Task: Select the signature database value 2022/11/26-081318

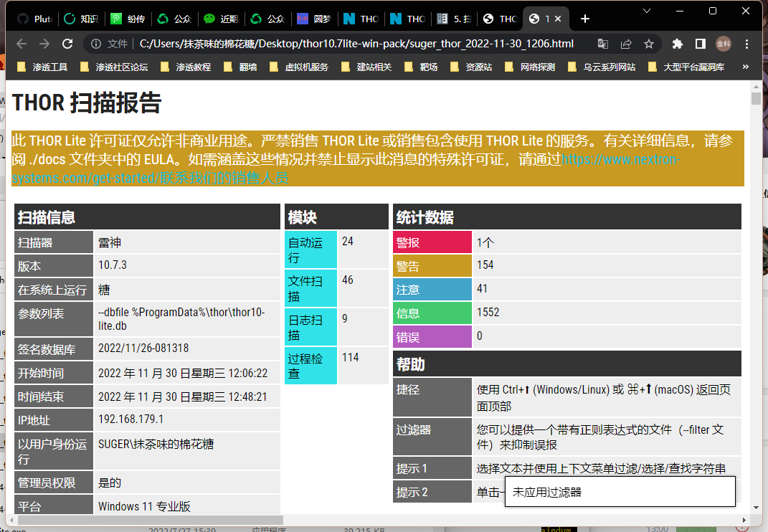Action: pos(143,348)
